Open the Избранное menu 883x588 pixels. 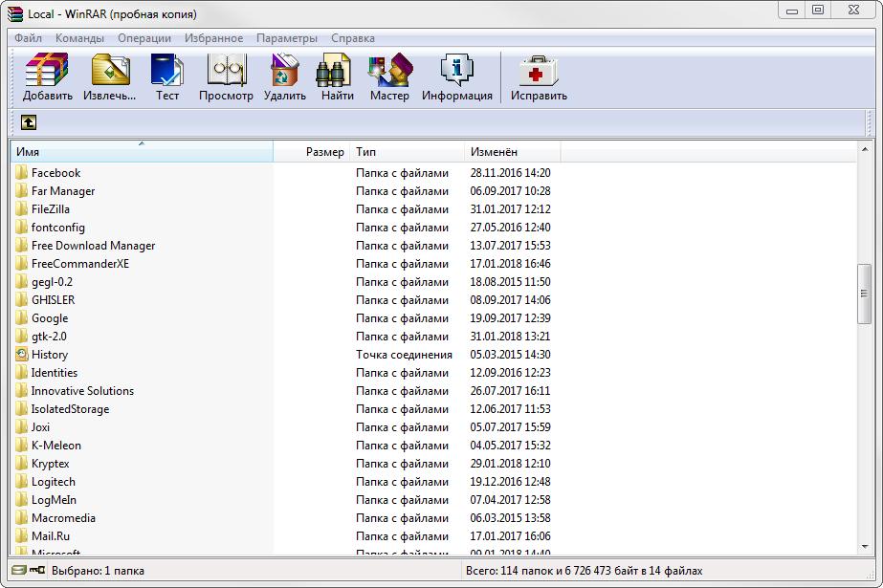pos(214,38)
